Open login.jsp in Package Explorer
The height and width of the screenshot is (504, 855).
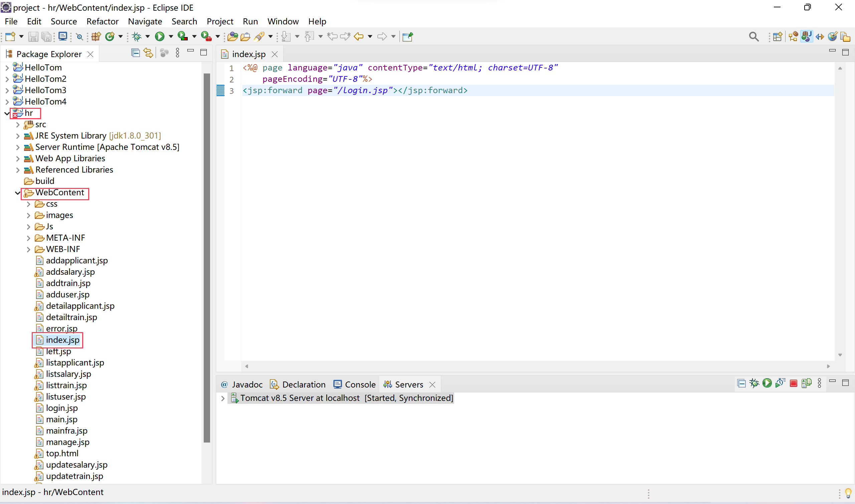61,408
